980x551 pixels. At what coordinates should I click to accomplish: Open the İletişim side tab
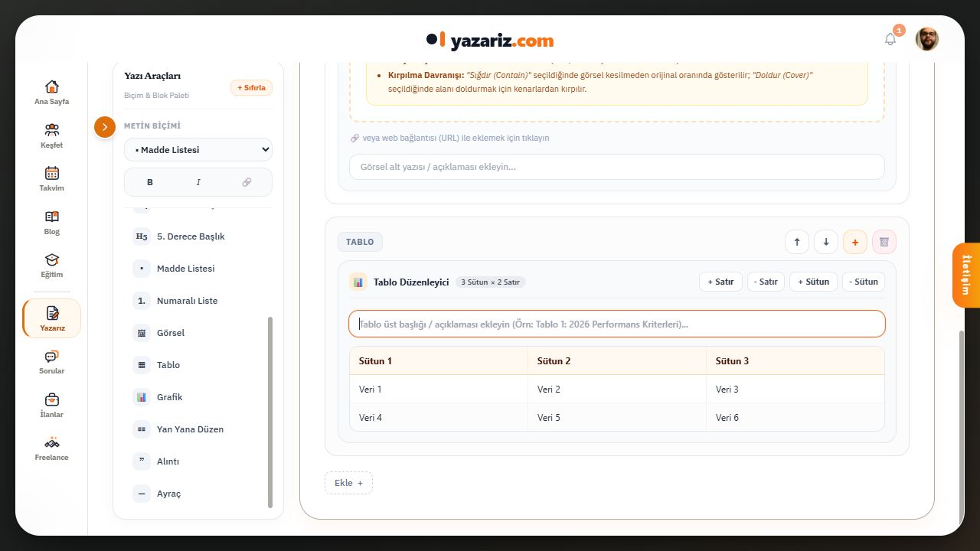coord(966,275)
